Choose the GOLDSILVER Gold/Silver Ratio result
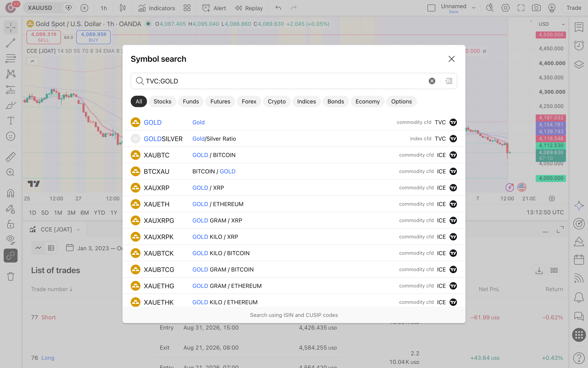 [294, 138]
